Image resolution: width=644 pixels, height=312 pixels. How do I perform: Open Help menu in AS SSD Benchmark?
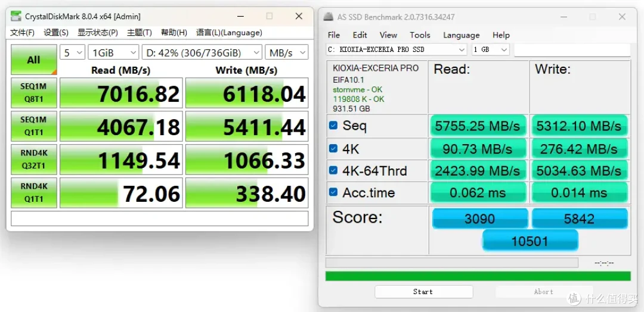(x=501, y=35)
